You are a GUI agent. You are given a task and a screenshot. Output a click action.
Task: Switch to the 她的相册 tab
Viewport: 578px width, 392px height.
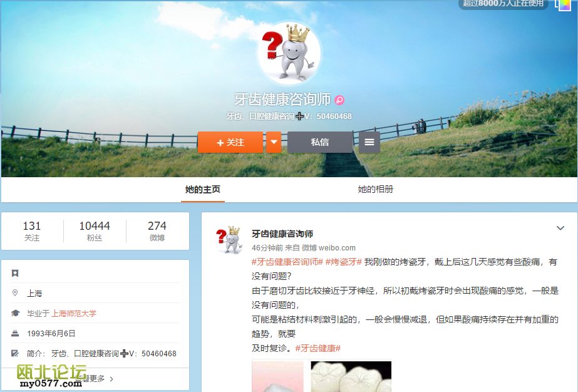[x=375, y=189]
